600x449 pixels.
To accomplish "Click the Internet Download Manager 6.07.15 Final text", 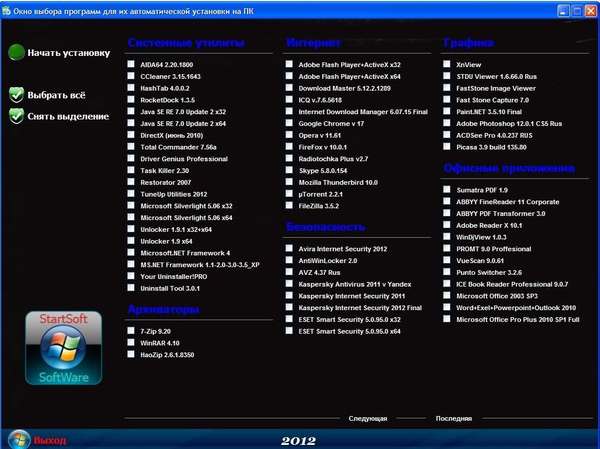I will (363, 112).
